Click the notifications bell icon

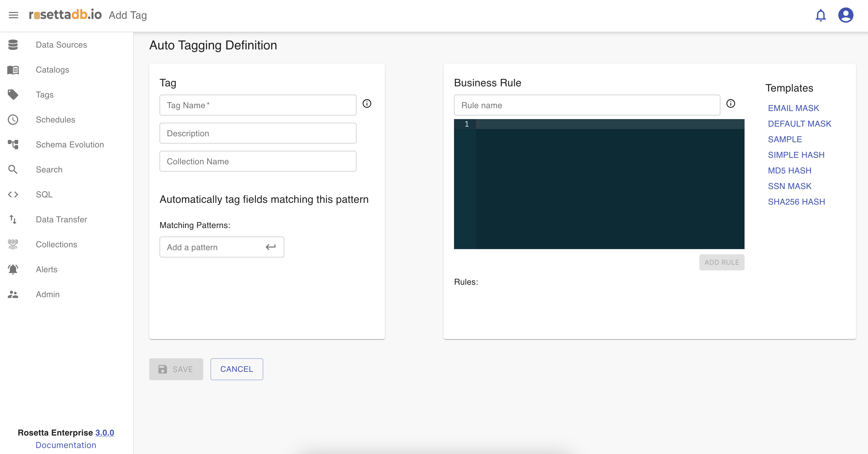[x=820, y=15]
